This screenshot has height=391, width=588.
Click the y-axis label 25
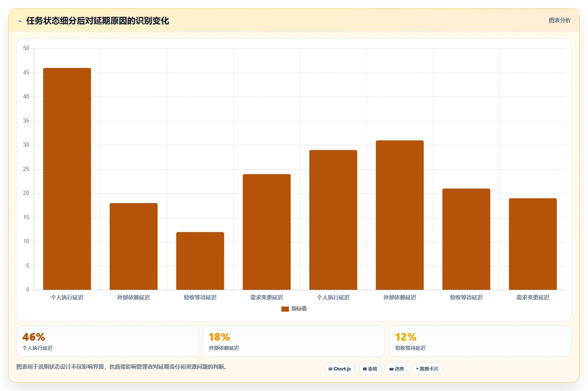[26, 169]
